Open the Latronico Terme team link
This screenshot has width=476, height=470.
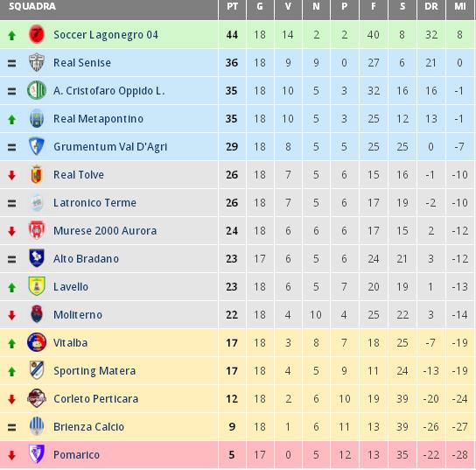pyautogui.click(x=94, y=203)
